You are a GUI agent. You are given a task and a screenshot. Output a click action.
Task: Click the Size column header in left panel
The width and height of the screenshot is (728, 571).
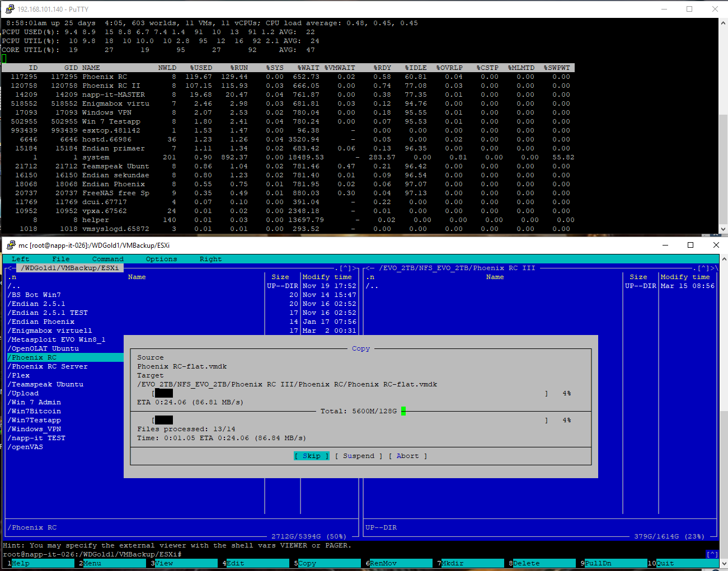coord(280,277)
